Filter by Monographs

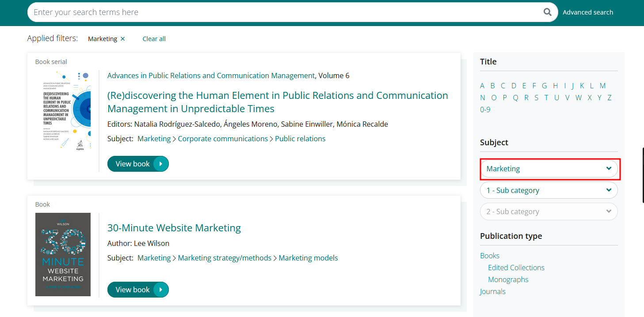coord(508,279)
